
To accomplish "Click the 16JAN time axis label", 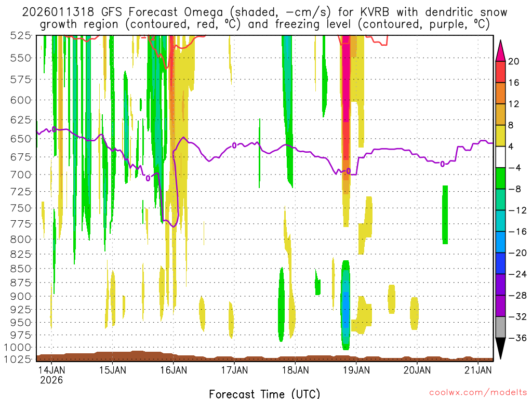I will click(x=174, y=370).
